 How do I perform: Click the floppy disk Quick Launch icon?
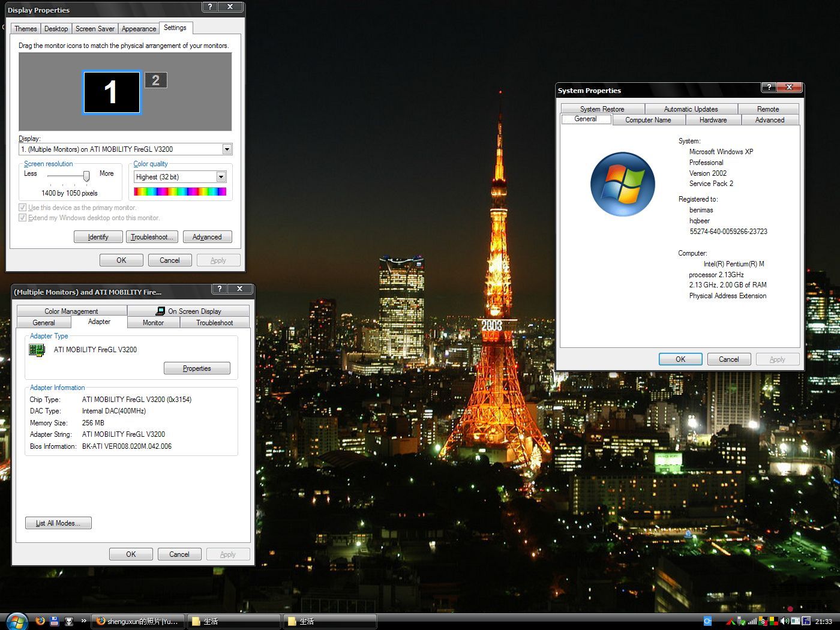point(55,621)
